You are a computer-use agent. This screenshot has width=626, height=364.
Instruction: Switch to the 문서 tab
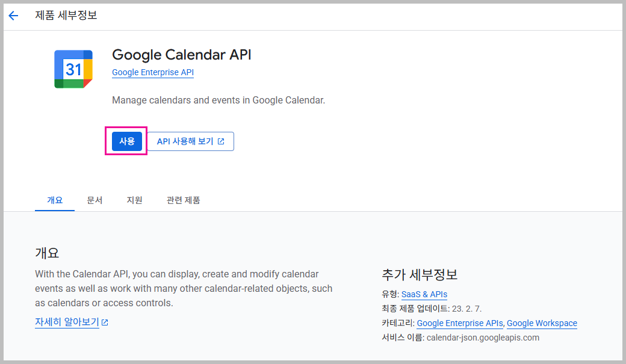pos(95,200)
